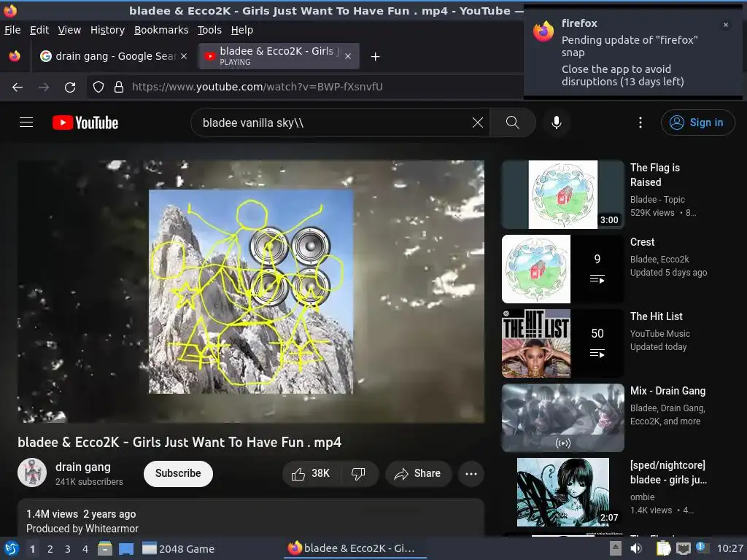Click the Mix - Drain Gang thumbnail
The image size is (747, 560).
click(562, 418)
